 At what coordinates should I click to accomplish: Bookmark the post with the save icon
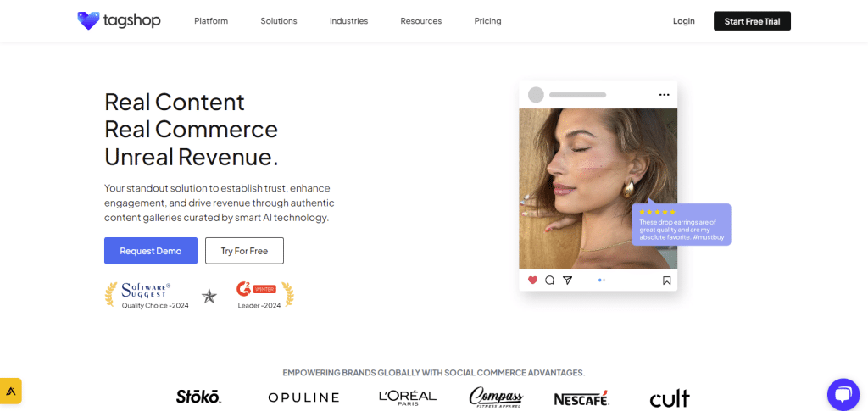coord(666,280)
